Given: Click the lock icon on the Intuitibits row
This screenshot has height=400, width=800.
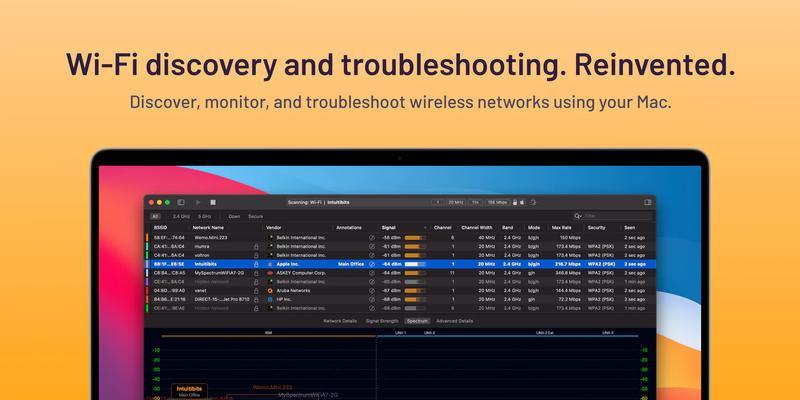Looking at the screenshot, I should click(256, 264).
